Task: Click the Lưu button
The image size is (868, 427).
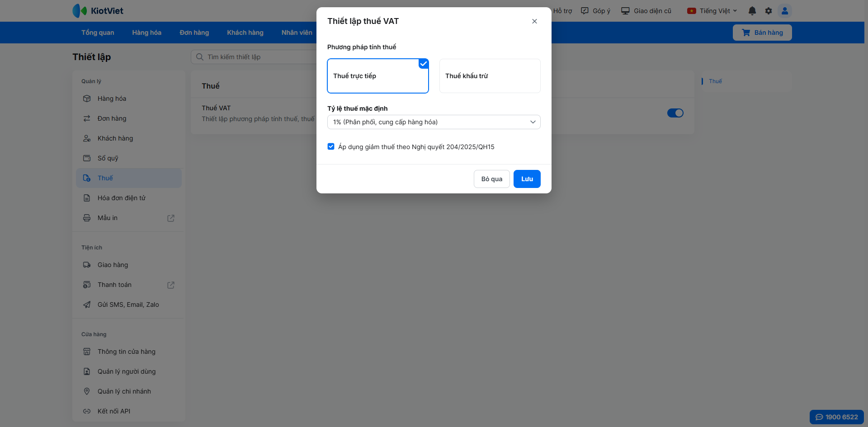Action: [x=527, y=179]
